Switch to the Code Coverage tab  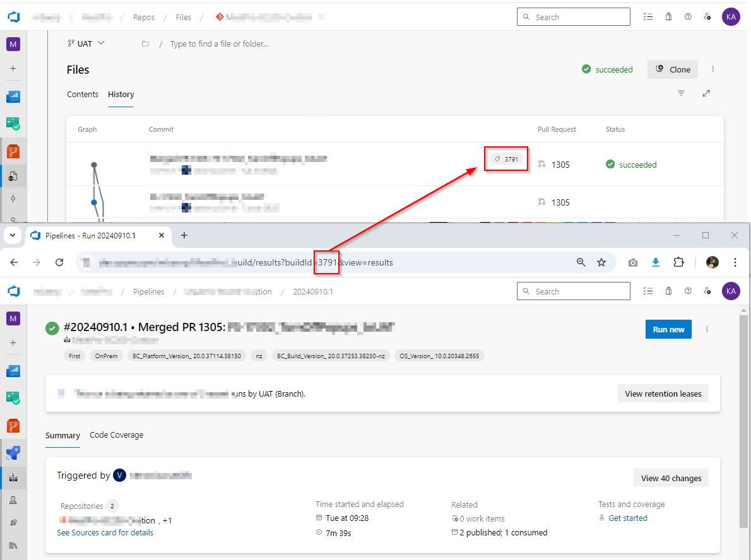116,435
